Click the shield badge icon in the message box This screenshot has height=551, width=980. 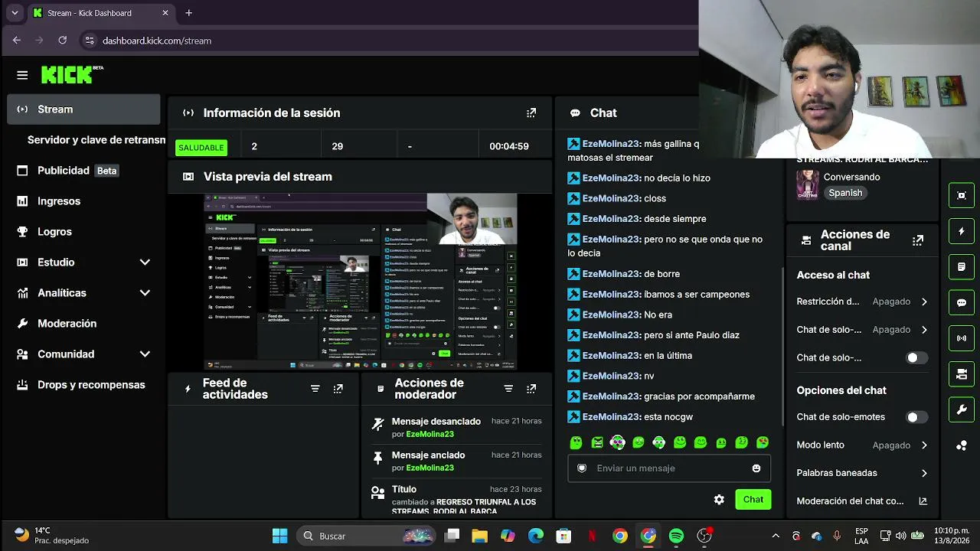(582, 468)
